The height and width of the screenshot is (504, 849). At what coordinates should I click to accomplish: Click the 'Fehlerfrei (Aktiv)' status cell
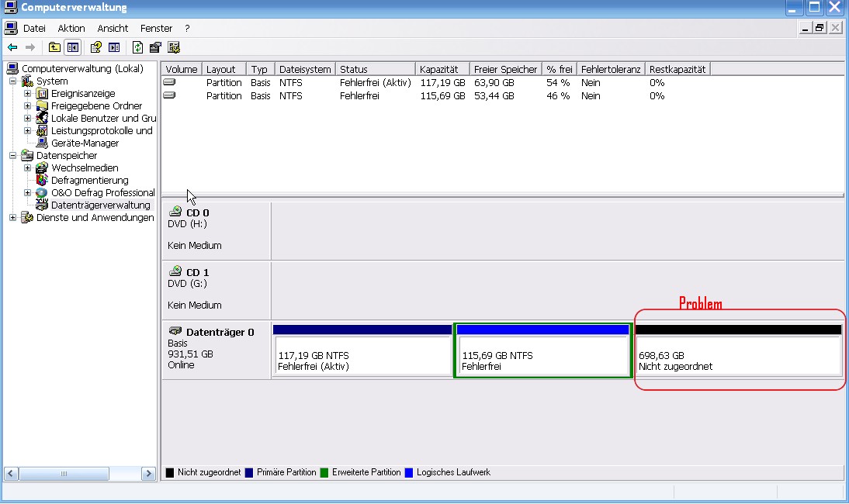click(376, 83)
